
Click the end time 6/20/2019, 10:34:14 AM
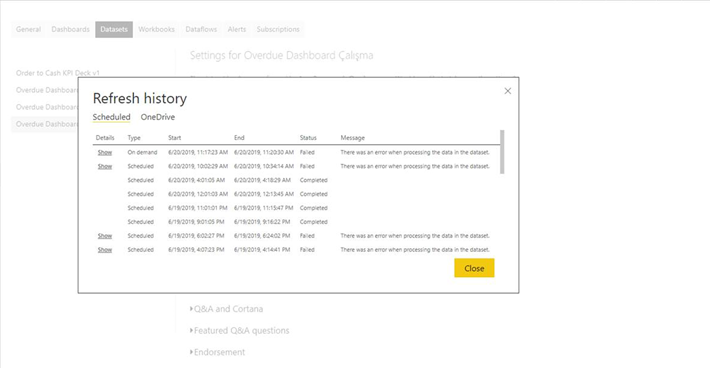264,166
